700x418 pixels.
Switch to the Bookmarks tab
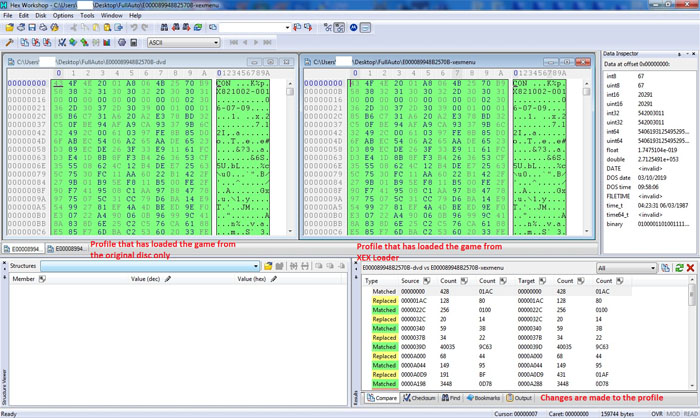coord(482,398)
